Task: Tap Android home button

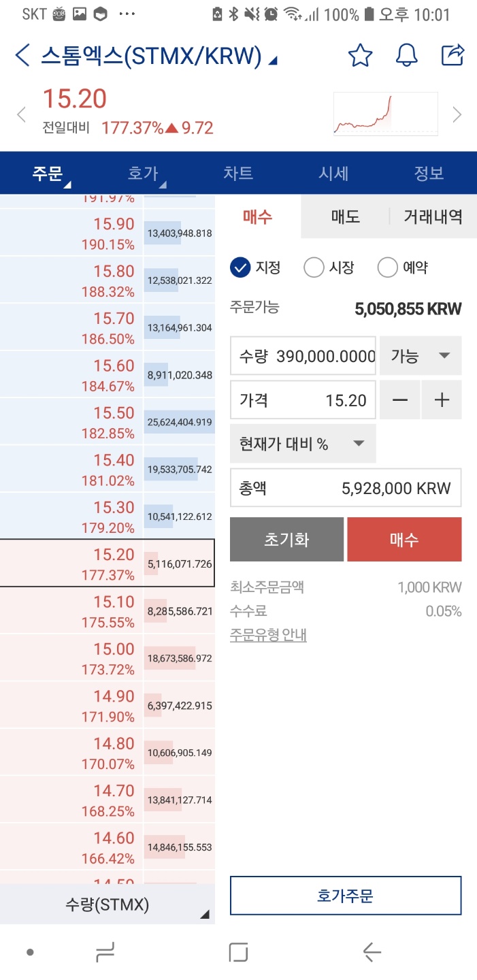Action: point(238,952)
